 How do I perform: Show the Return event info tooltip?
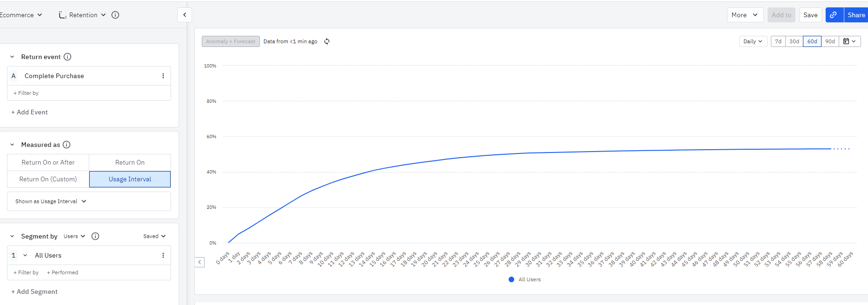[67, 57]
